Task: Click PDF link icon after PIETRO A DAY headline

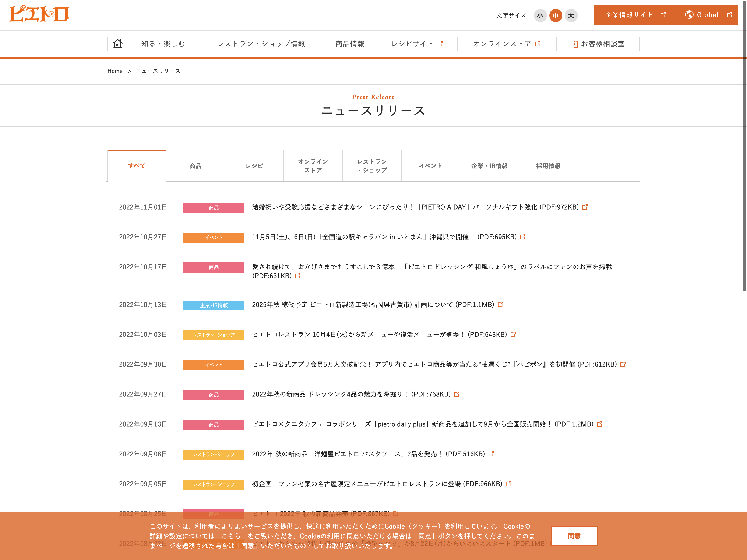Action: 585,207
